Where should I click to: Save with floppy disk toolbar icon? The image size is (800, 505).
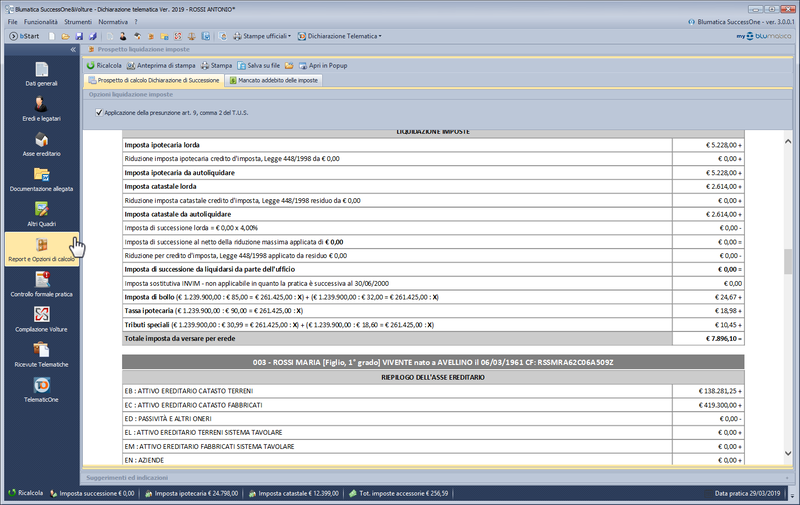click(x=79, y=36)
